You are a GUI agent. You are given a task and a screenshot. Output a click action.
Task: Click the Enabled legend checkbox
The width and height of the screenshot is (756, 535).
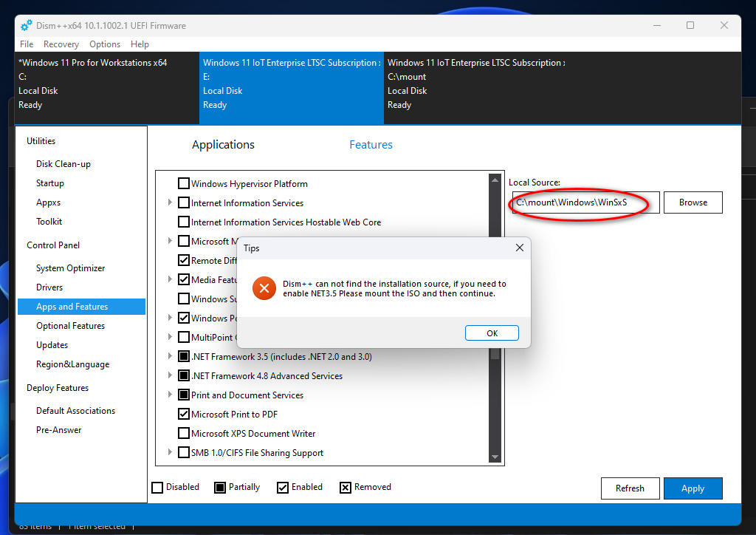pyautogui.click(x=283, y=488)
